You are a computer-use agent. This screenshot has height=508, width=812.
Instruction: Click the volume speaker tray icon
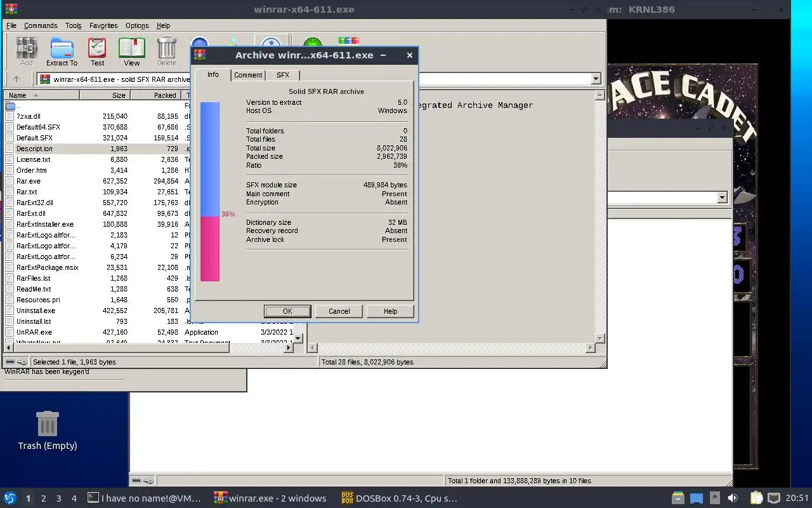[733, 498]
